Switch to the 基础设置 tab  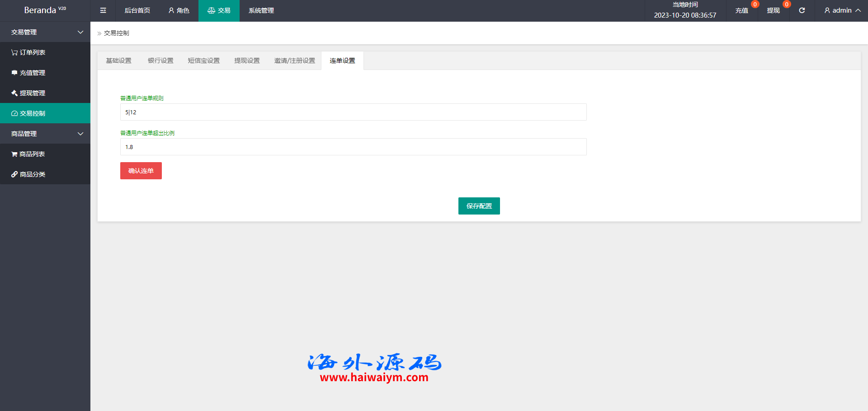118,61
